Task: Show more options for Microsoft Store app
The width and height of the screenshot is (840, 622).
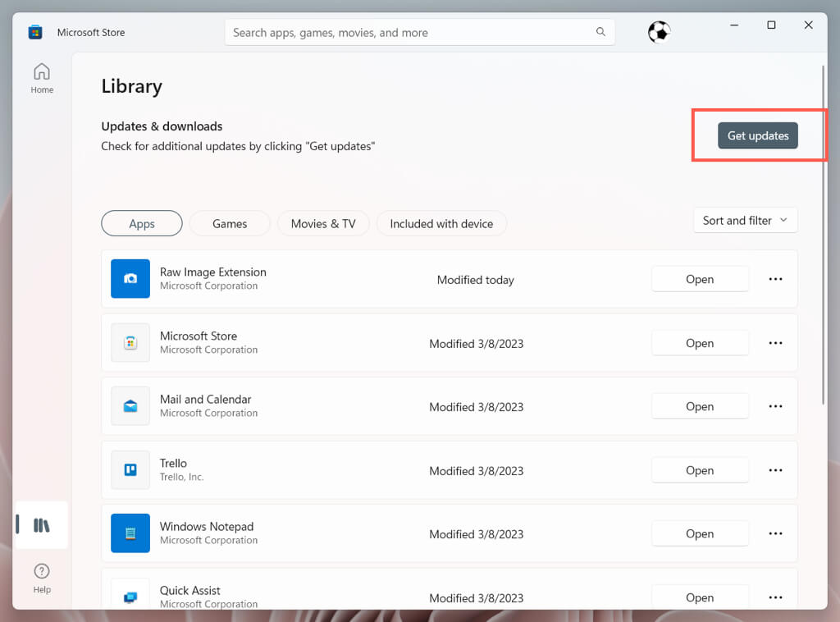Action: pyautogui.click(x=775, y=343)
